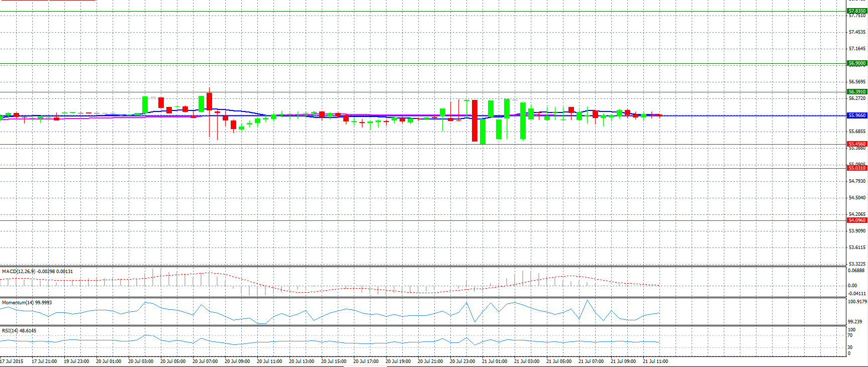Viewport: 868px width, 367px height.
Task: Click the 53.3225 price scale value
Action: coord(857,264)
